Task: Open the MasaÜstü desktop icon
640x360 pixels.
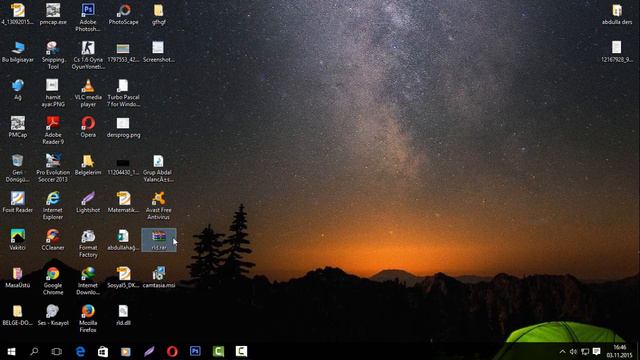Action: pos(18,278)
